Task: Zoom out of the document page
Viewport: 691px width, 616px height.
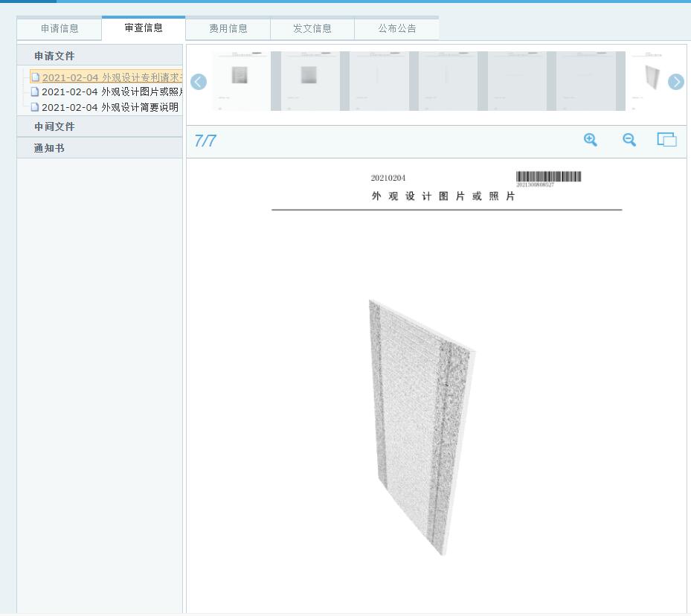Action: pos(629,140)
